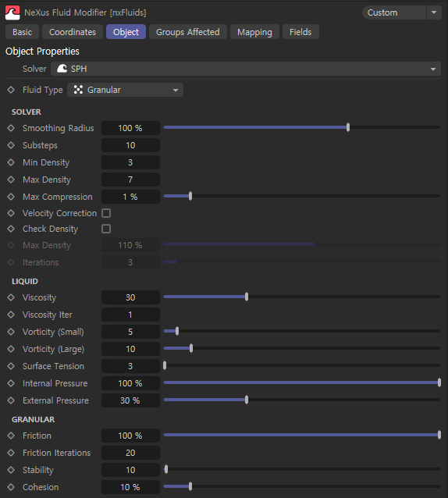Click the NeXus Fluid Modifier wave icon
448x498 pixels.
(x=12, y=12)
